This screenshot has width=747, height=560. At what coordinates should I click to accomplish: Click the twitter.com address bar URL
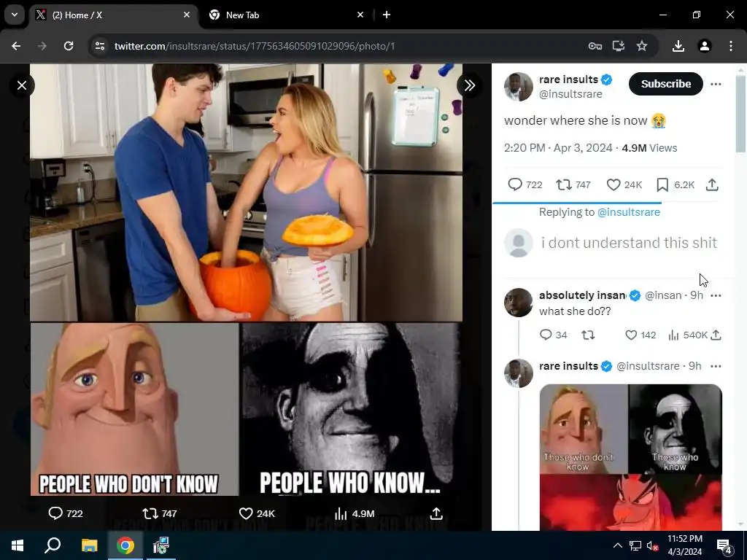[x=255, y=46]
